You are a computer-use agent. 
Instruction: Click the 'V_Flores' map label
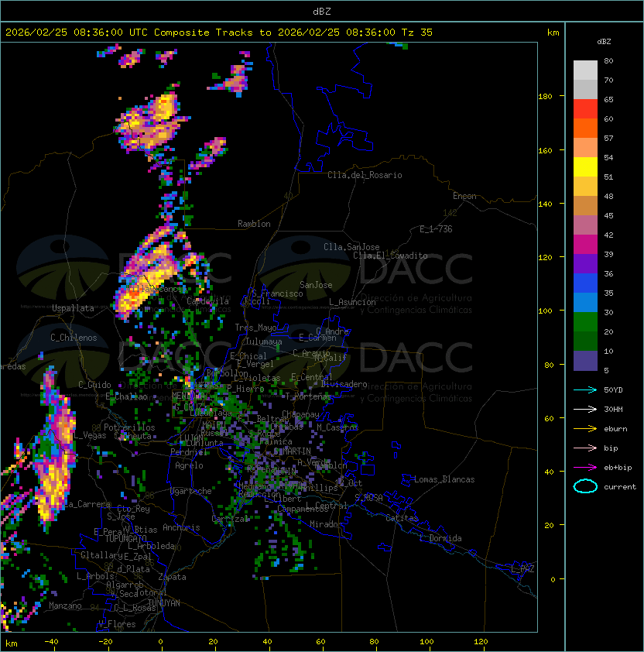(x=117, y=624)
